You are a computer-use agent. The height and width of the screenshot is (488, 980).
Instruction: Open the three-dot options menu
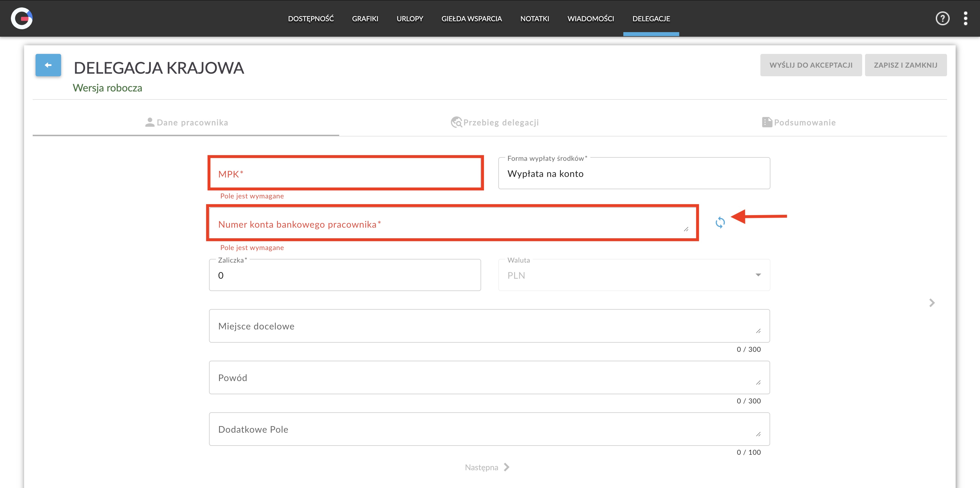pos(965,18)
